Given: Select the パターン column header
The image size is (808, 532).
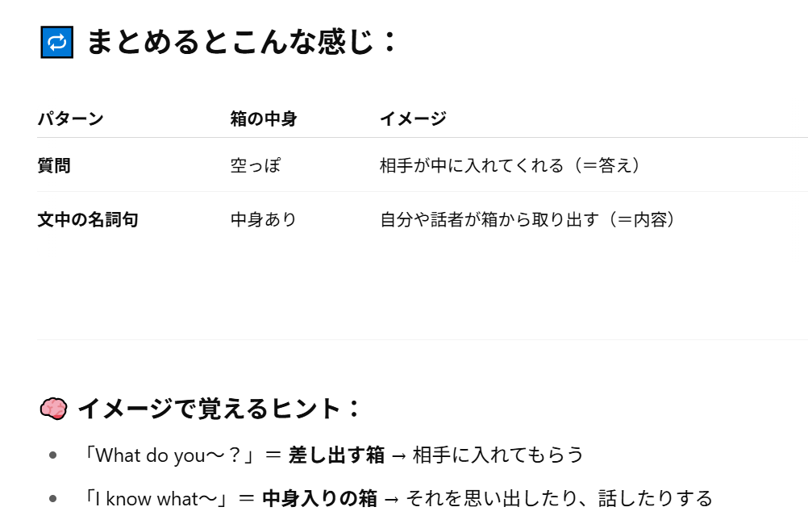Looking at the screenshot, I should click(71, 119).
